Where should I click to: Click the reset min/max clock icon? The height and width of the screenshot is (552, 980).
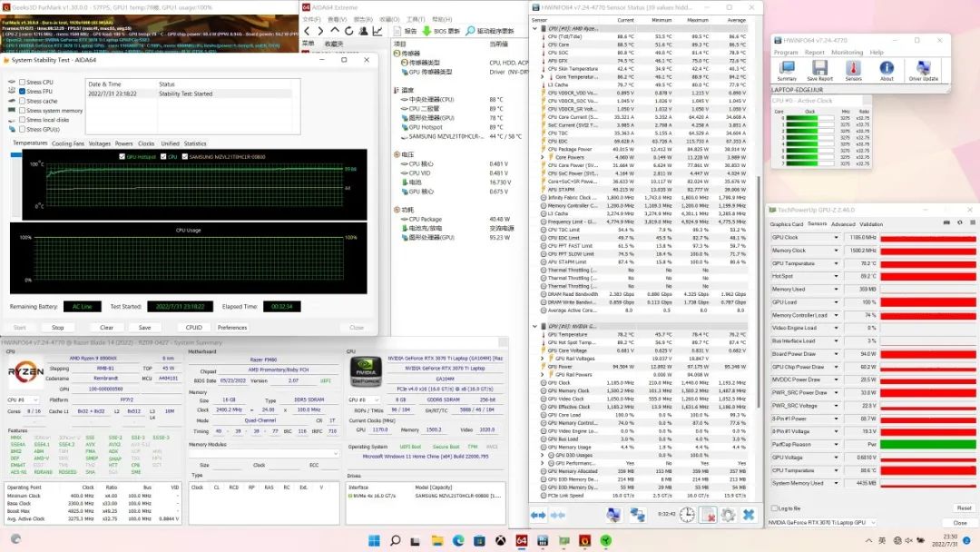(687, 515)
